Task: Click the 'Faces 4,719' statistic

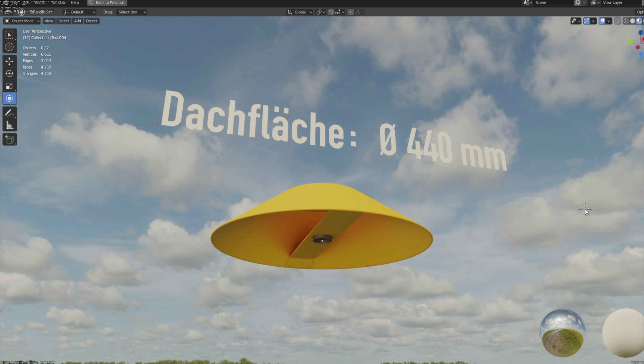Action: click(37, 67)
